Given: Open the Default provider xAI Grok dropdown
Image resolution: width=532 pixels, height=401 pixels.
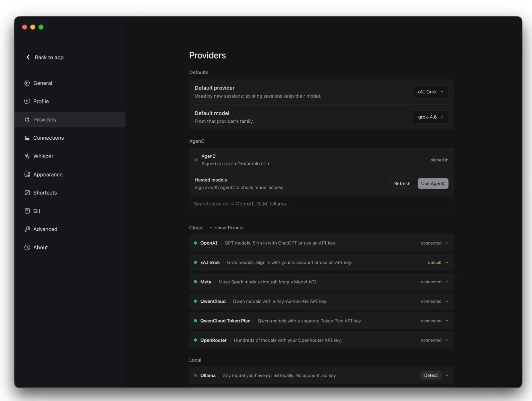Looking at the screenshot, I should 431,92.
